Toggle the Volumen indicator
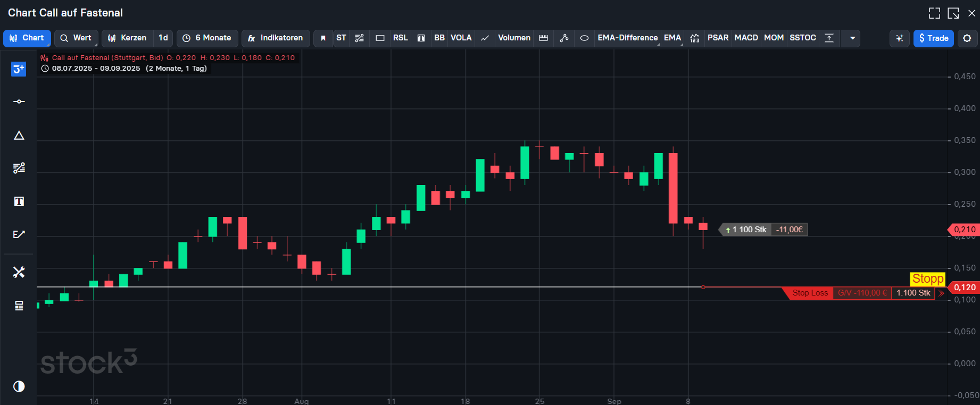Image resolution: width=980 pixels, height=405 pixels. click(x=513, y=38)
